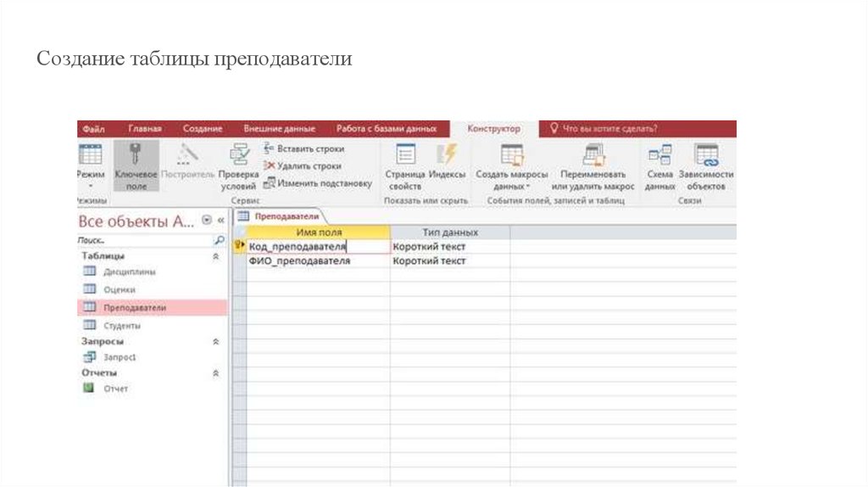Screen dimensions: 868x487
Task: Open the Запрос1 query item
Action: 120,358
